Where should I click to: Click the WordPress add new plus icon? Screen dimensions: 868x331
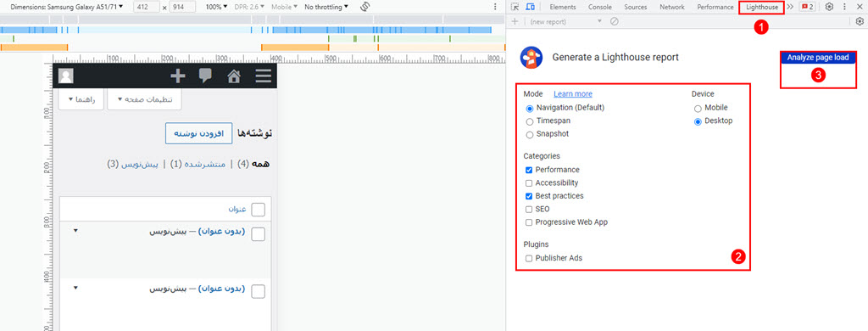(x=178, y=76)
